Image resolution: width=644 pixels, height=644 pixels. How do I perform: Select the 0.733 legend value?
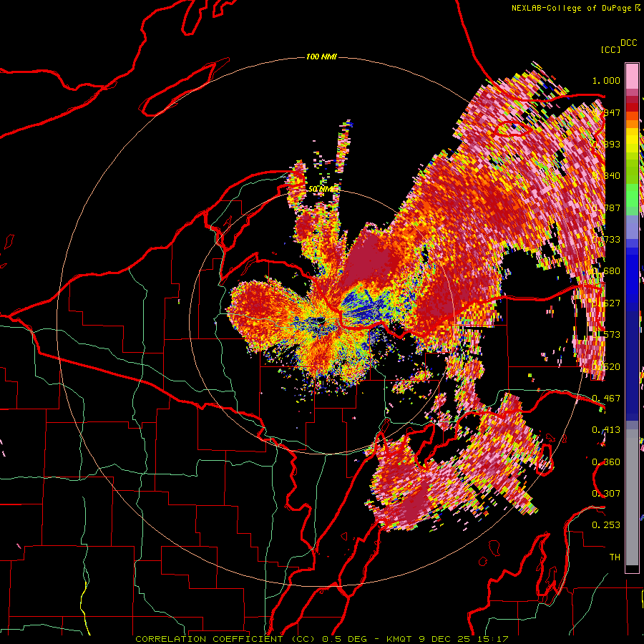pos(606,240)
